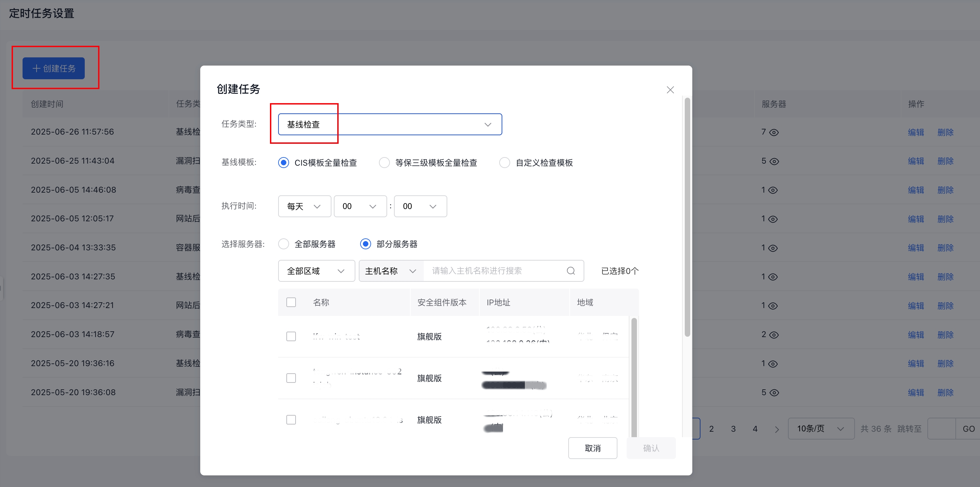
Task: Open the 每天 frequency dropdown
Action: point(304,206)
